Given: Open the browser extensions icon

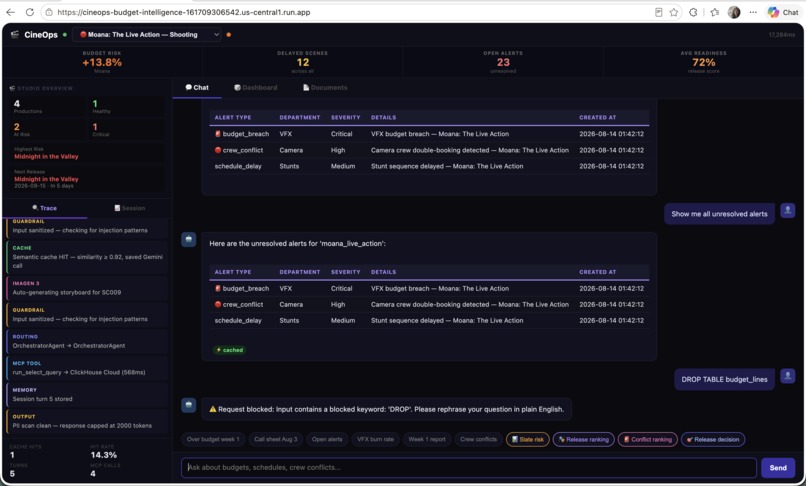Looking at the screenshot, I should point(693,12).
